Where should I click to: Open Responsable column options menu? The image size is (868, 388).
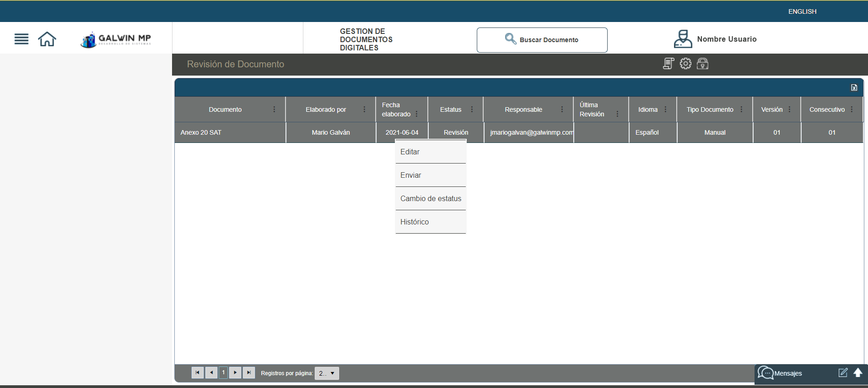[x=562, y=109]
